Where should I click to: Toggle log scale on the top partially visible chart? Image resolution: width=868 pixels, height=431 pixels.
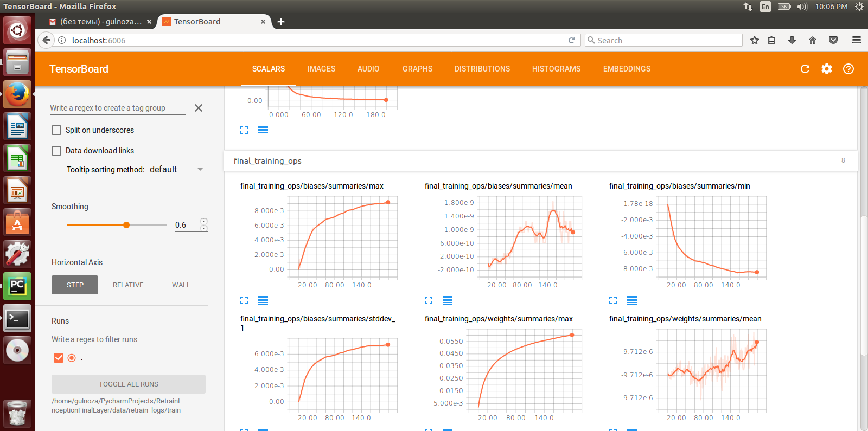(263, 130)
